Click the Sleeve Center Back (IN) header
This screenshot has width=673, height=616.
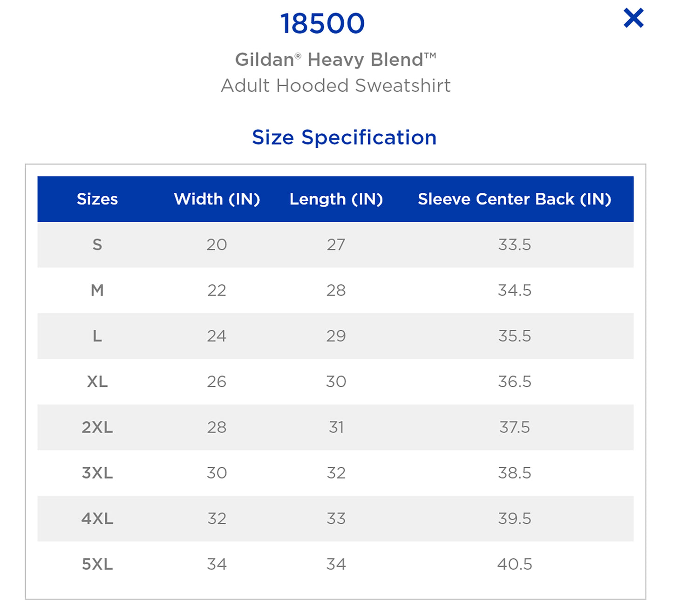pos(514,199)
